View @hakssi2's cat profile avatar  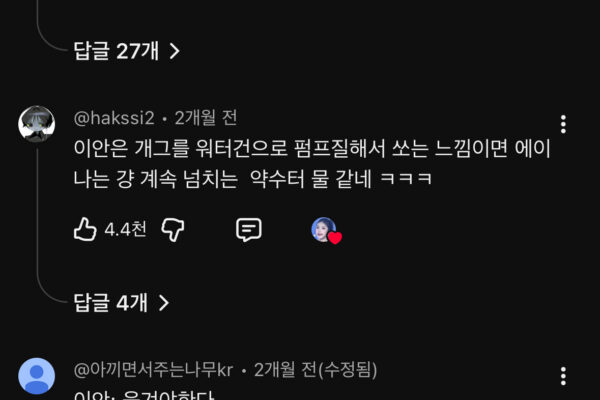(x=37, y=124)
